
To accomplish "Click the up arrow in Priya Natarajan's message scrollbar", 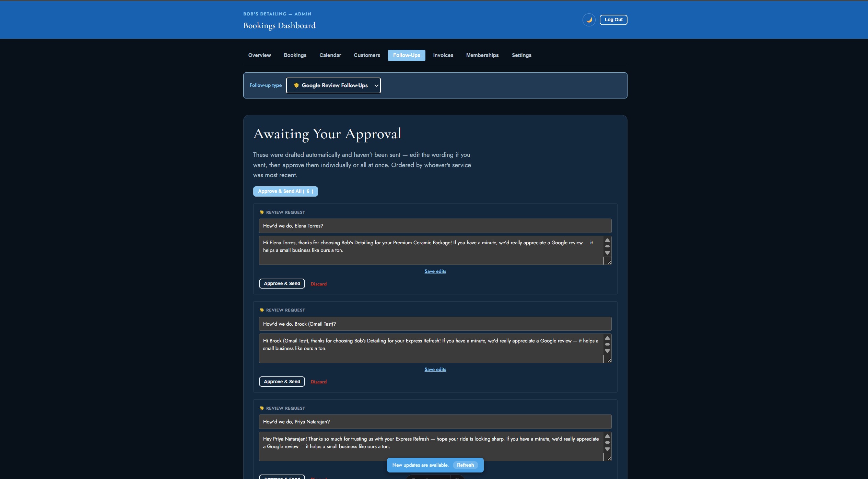I will point(607,436).
